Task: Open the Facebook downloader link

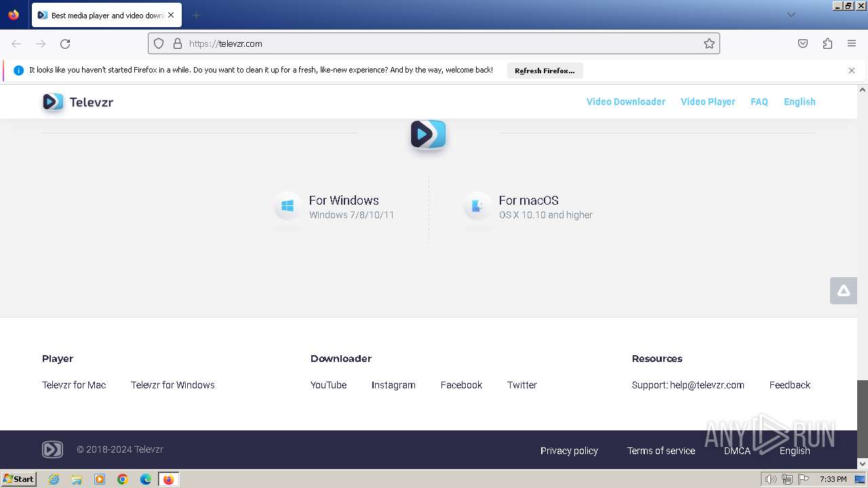Action: (x=462, y=385)
